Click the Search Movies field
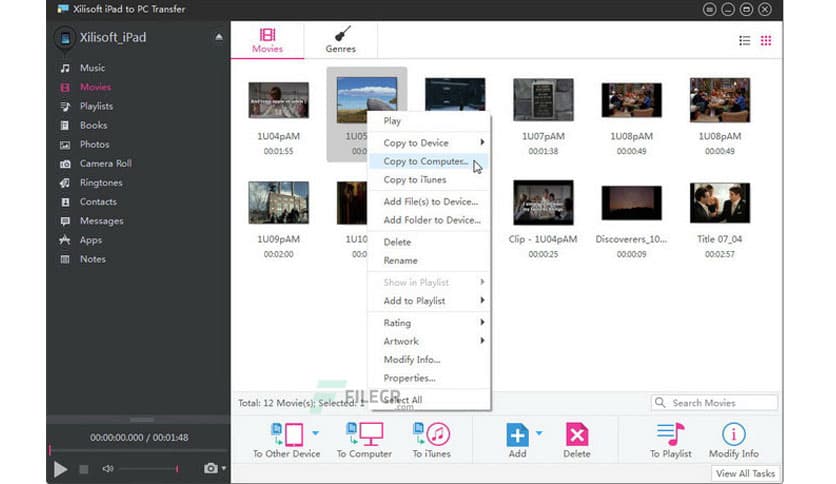The image size is (836, 484). (x=714, y=402)
